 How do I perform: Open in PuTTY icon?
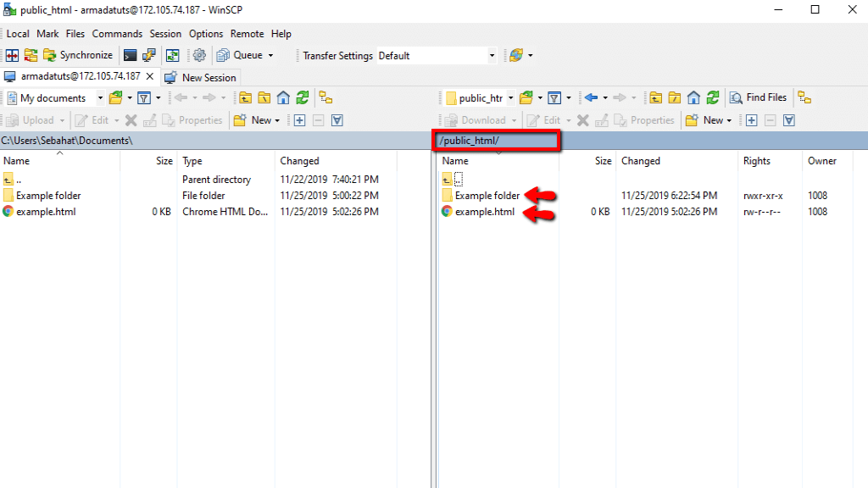149,55
